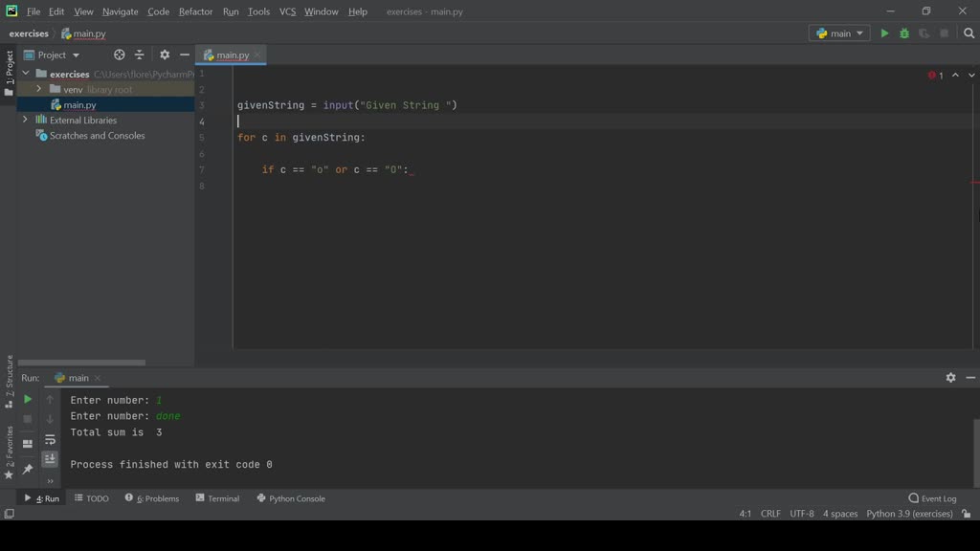The height and width of the screenshot is (551, 980).
Task: Go to next highlighted error arrow
Action: point(971,75)
